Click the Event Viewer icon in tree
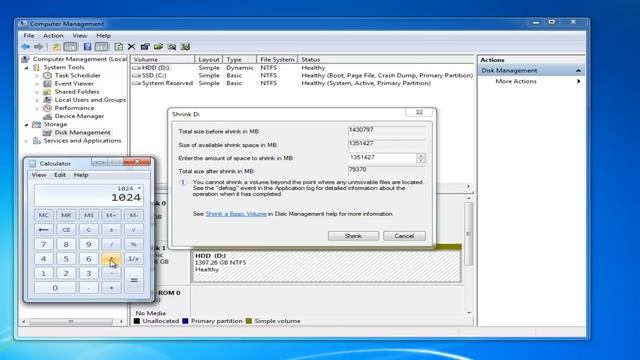 click(x=47, y=84)
